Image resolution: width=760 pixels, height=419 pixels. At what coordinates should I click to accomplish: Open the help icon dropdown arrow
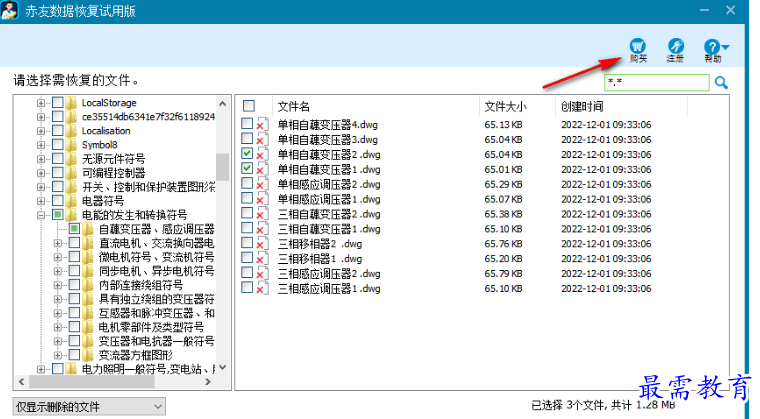coord(725,47)
